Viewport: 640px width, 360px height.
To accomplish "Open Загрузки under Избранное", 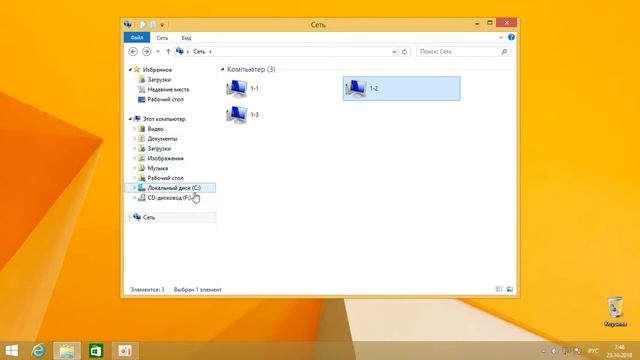I will [159, 80].
